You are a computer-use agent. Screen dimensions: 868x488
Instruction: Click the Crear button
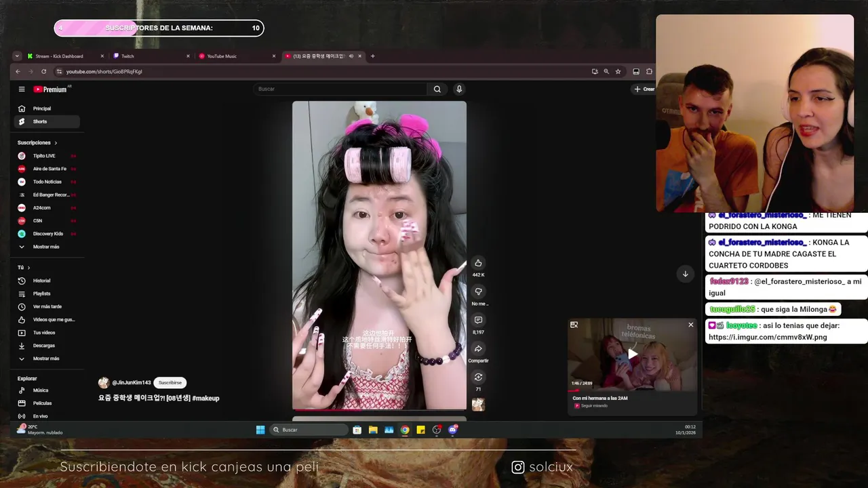[644, 89]
